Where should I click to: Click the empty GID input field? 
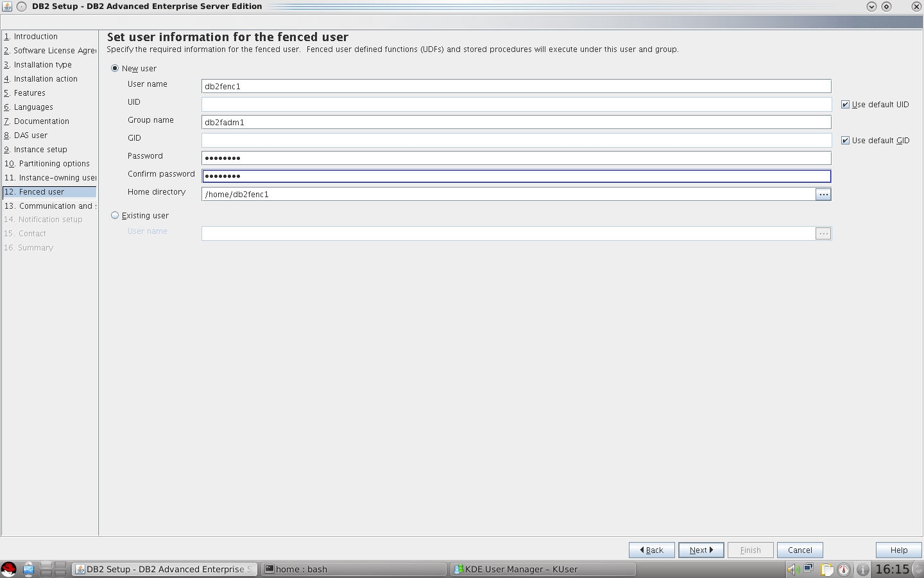coord(517,140)
